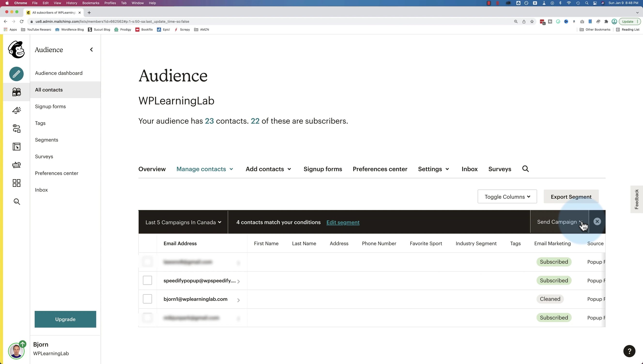Check the box for bjorn1@wplearninglab.com
Viewport: 643px width, 364px height.
coord(147,299)
